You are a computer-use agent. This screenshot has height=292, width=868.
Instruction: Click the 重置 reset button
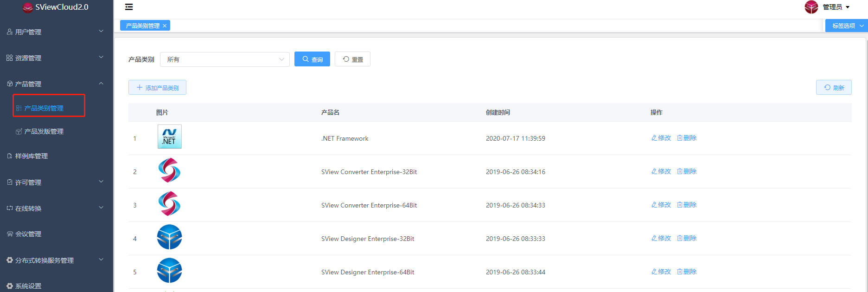[352, 59]
